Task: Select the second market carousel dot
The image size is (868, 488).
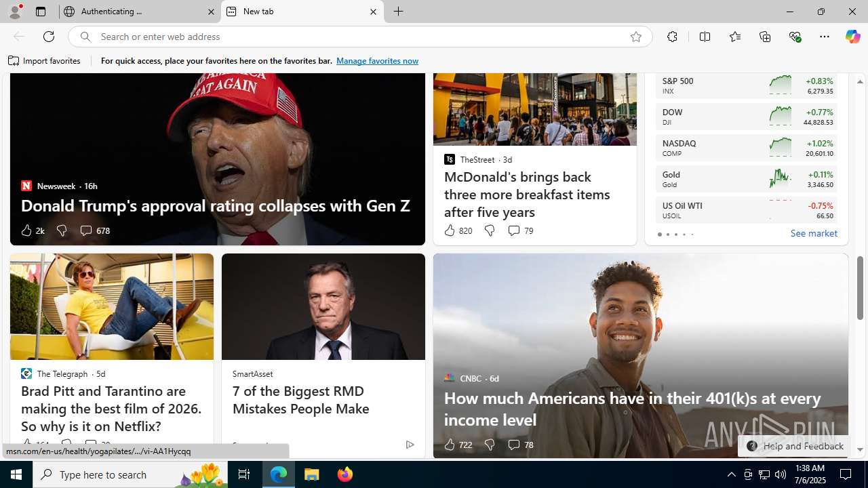Action: pyautogui.click(x=667, y=235)
